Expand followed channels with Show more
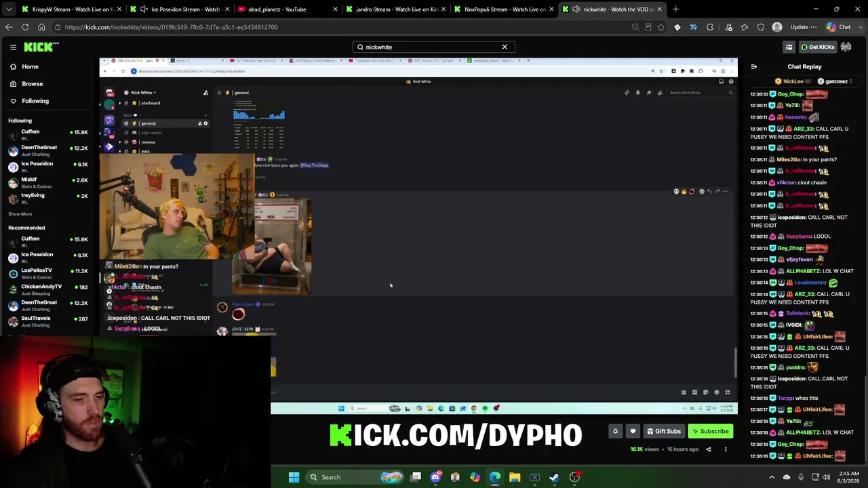This screenshot has height=488, width=868. pyautogui.click(x=20, y=213)
